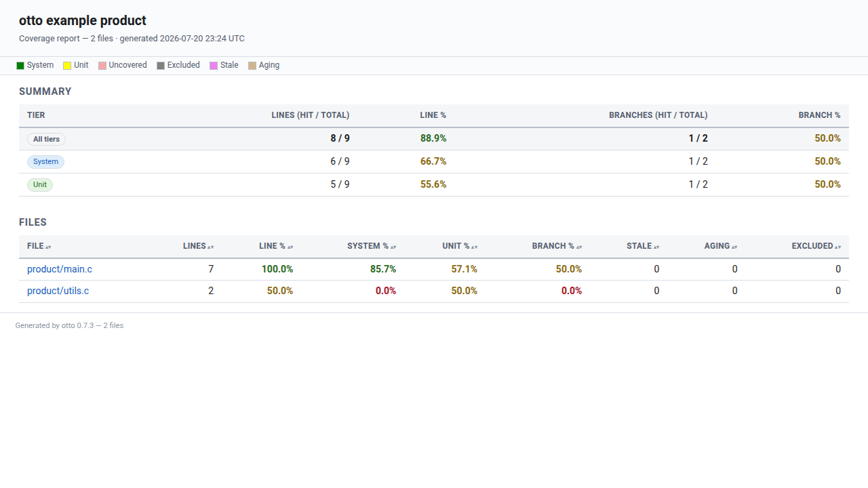Select the All tiers badge
This screenshot has height=488, width=868.
click(x=46, y=139)
